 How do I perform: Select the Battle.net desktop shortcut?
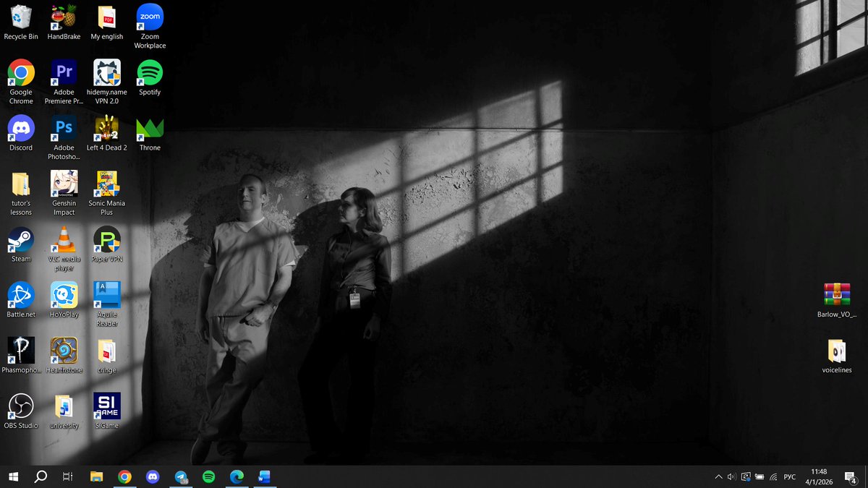click(21, 301)
